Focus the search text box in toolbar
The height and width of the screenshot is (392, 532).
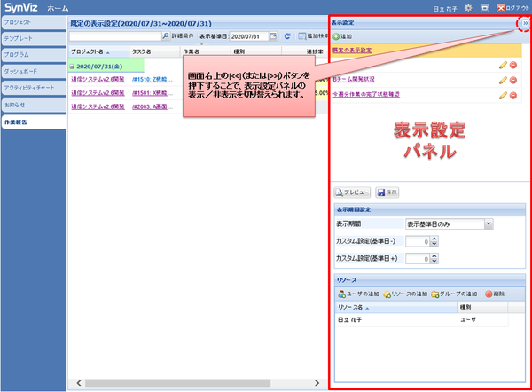coord(115,36)
